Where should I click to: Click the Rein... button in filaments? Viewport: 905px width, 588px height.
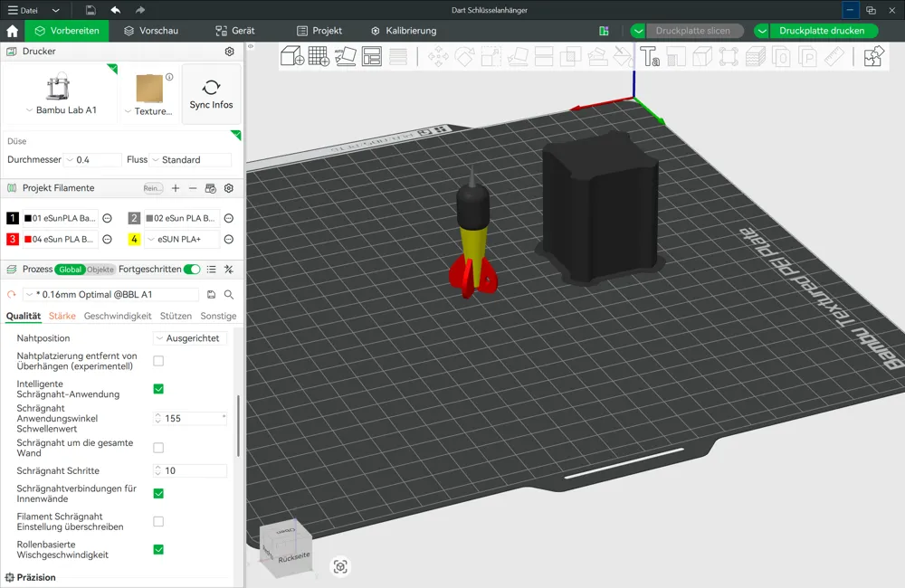point(153,188)
